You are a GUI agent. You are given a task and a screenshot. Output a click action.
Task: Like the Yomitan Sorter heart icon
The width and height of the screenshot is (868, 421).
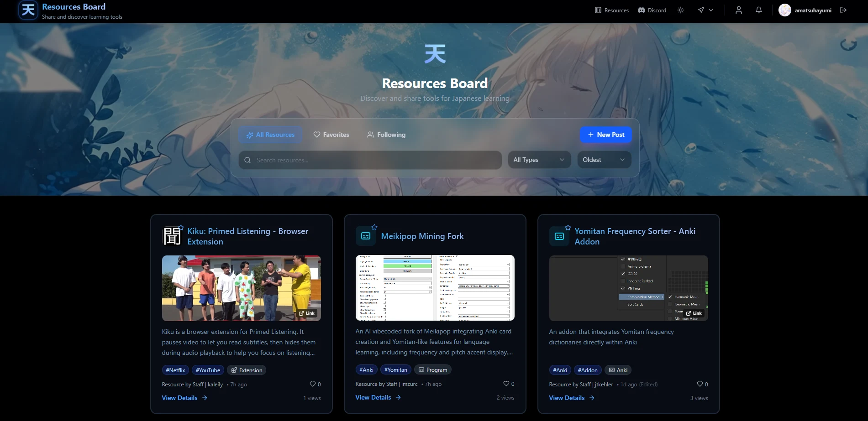pos(700,384)
